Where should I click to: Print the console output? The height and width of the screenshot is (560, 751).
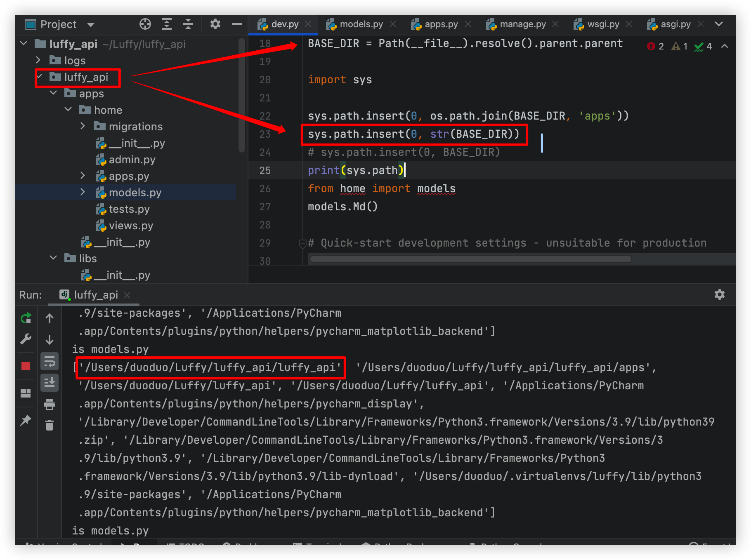tap(50, 405)
